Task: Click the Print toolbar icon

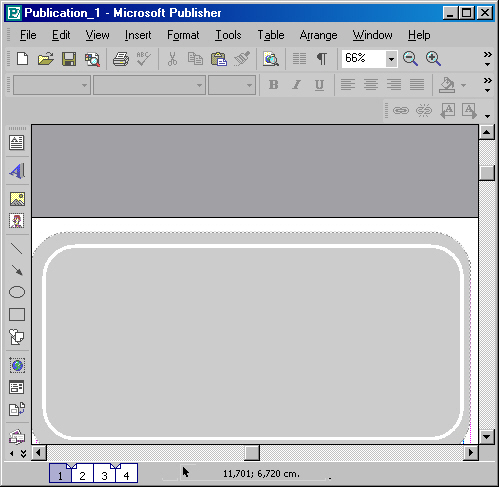Action: click(121, 59)
